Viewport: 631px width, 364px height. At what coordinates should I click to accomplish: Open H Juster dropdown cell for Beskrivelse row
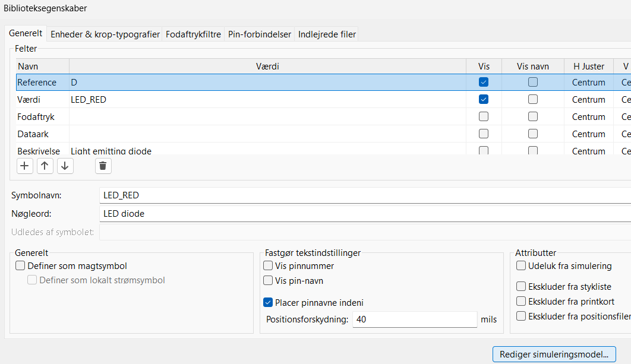click(588, 149)
